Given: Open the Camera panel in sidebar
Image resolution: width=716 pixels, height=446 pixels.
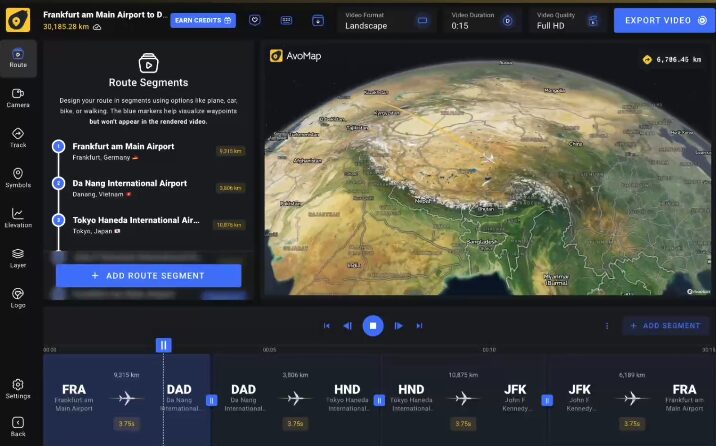Looking at the screenshot, I should [x=18, y=97].
